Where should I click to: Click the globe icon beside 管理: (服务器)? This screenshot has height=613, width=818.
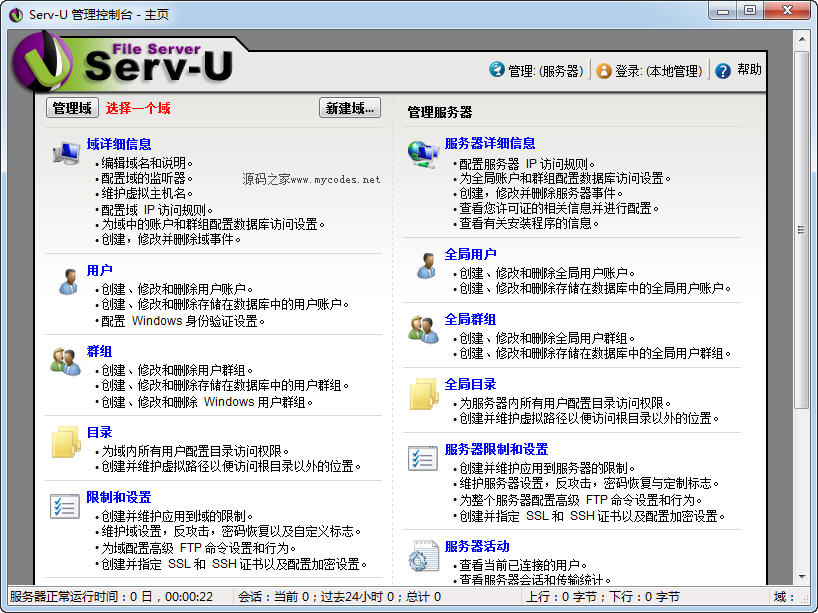(x=497, y=69)
